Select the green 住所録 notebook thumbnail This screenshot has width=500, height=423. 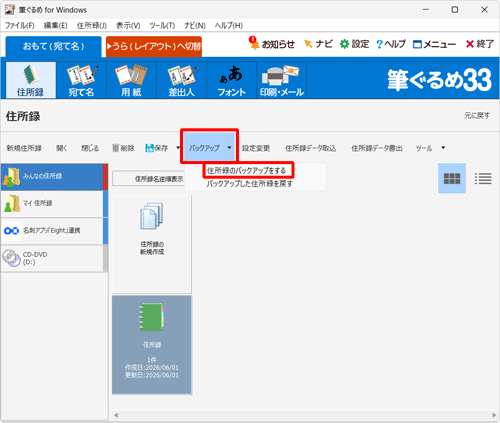(152, 344)
